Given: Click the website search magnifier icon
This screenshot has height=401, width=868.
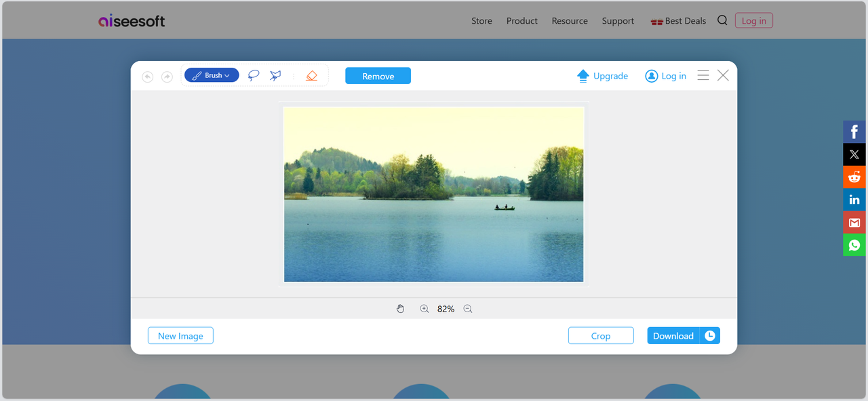Looking at the screenshot, I should (x=722, y=20).
